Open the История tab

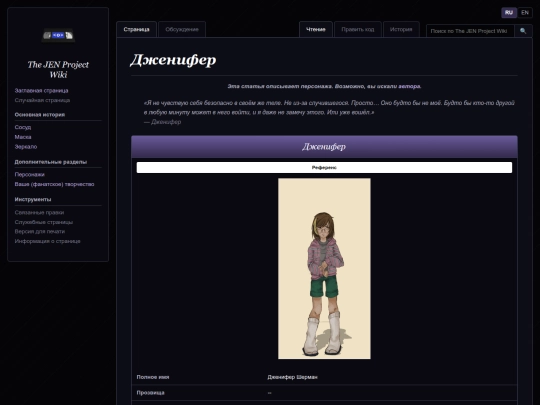coord(401,30)
